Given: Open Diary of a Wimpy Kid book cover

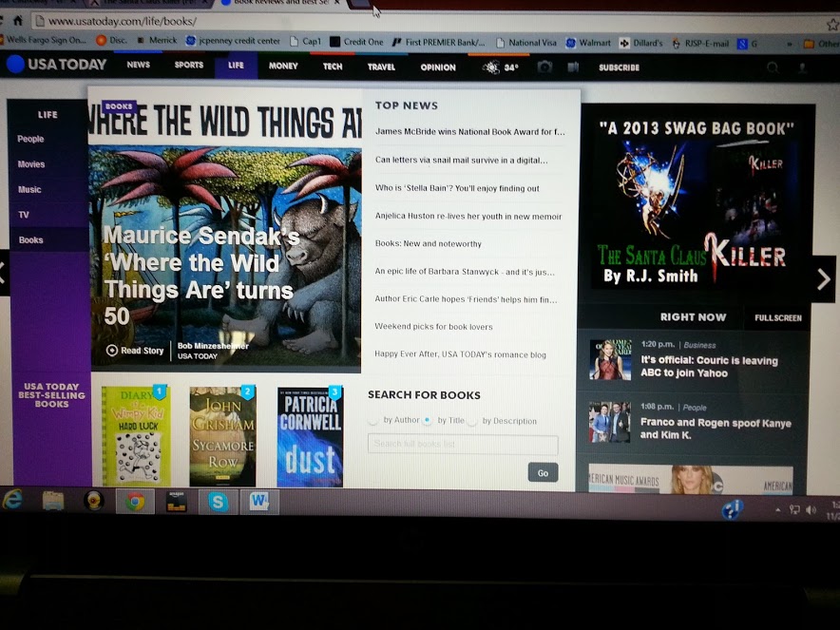Looking at the screenshot, I should (136, 435).
